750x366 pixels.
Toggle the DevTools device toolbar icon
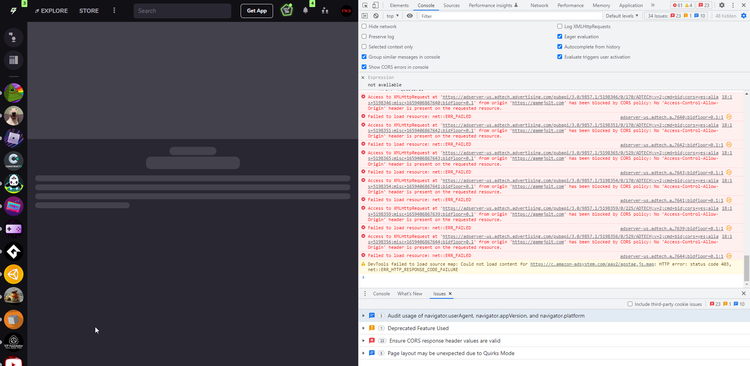coord(375,5)
